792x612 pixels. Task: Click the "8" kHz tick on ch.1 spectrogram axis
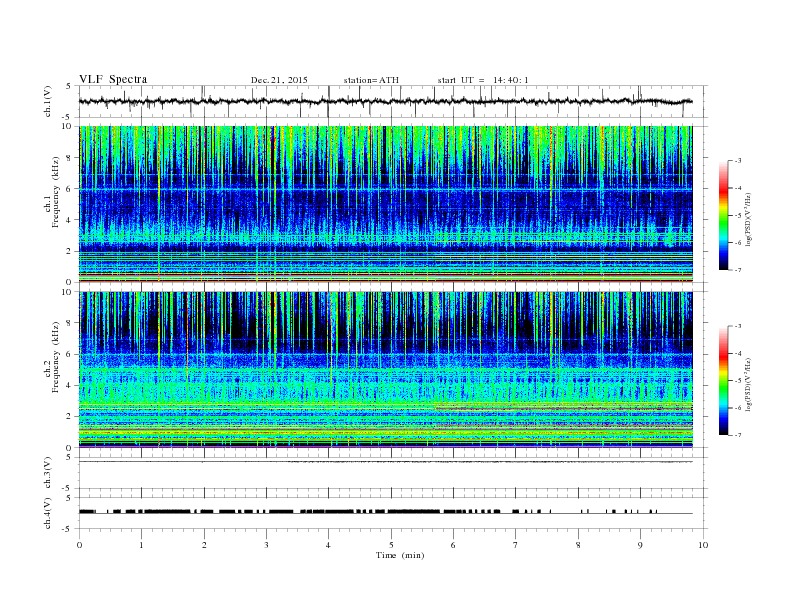69,158
